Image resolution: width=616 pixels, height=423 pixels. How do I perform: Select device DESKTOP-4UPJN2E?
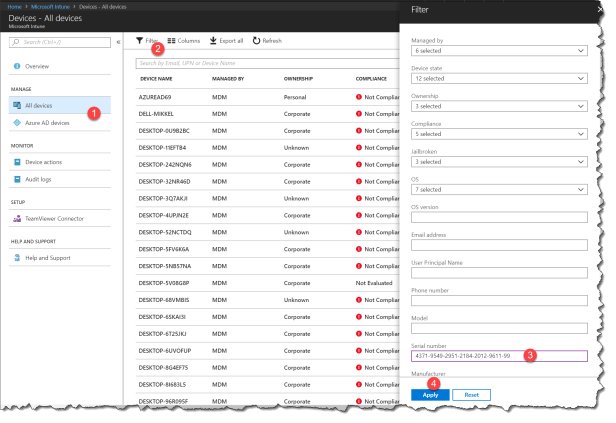[164, 215]
